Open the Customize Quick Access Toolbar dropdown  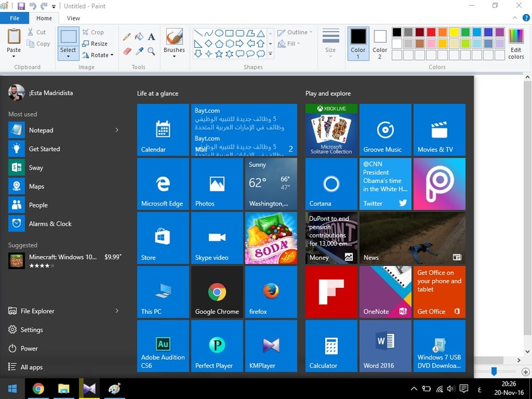coord(54,7)
